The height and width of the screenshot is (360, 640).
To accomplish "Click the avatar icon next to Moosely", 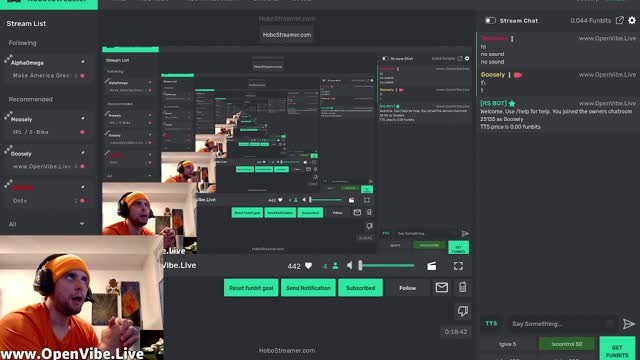I will [x=8, y=116].
